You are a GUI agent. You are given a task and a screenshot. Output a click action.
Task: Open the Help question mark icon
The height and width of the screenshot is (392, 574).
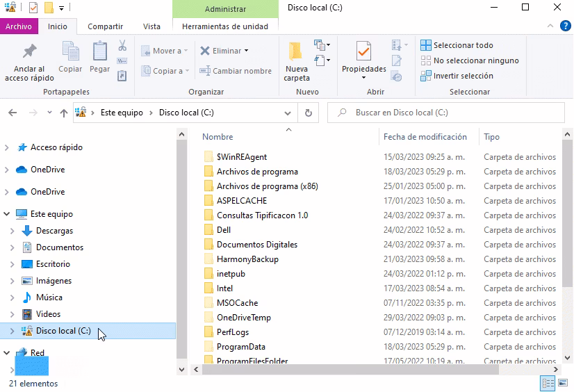point(565,26)
